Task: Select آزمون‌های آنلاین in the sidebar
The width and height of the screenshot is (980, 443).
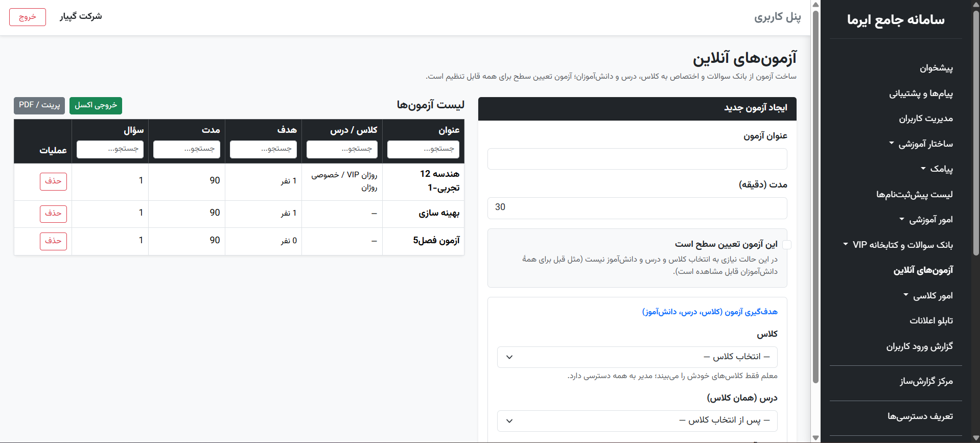Action: (923, 270)
